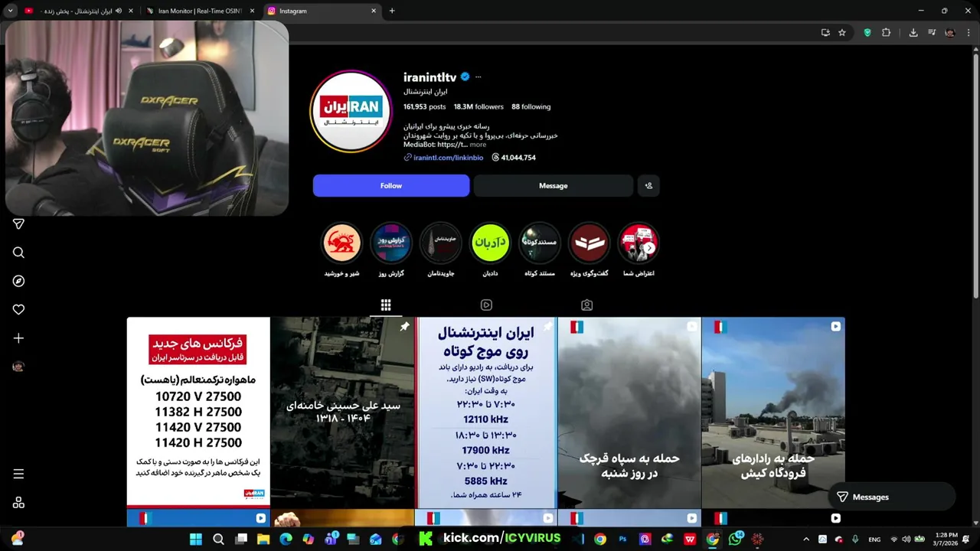
Task: Open Explore compass icon in sidebar
Action: (x=18, y=281)
